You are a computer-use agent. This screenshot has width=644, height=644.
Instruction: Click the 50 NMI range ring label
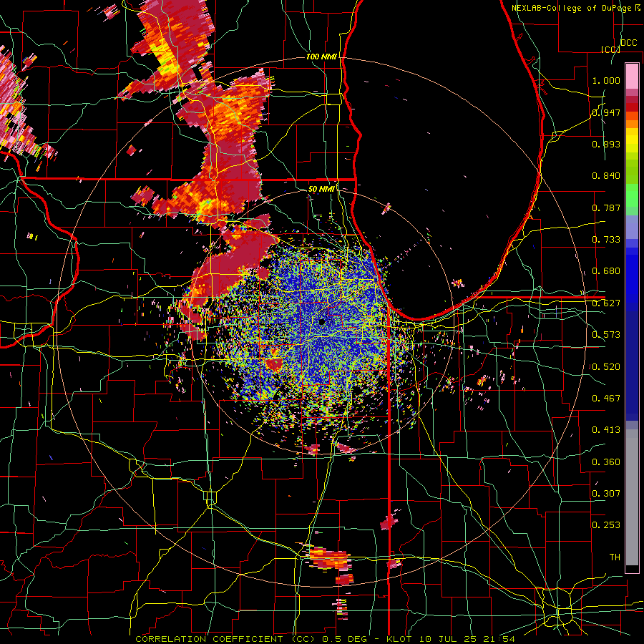click(321, 189)
